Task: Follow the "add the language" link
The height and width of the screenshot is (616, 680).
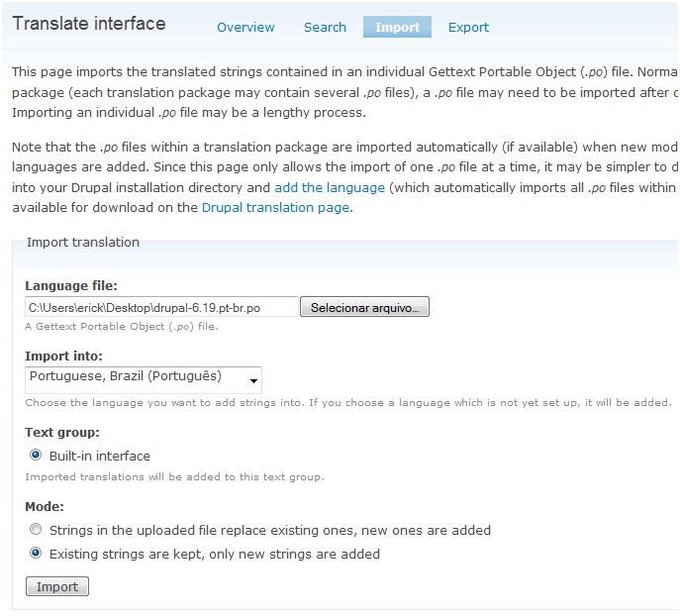Action: coord(330,187)
